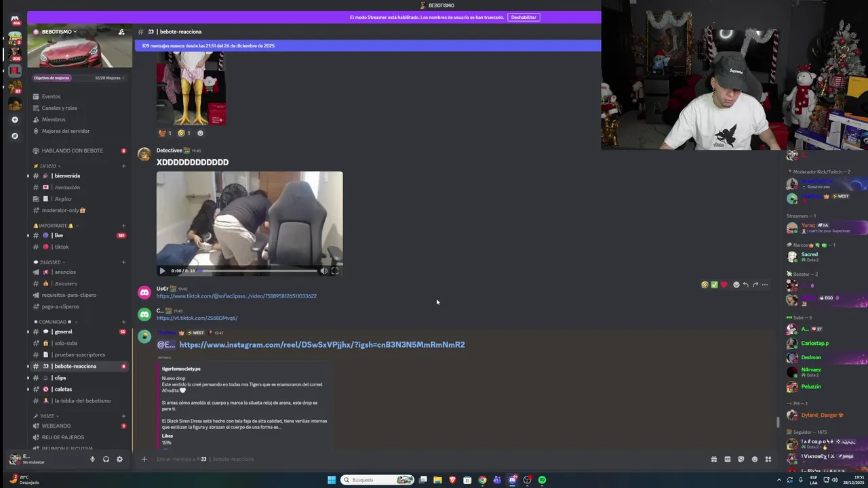Image resolution: width=868 pixels, height=488 pixels.
Task: Click tigerfemsociety.pe embed title
Action: [181, 369]
